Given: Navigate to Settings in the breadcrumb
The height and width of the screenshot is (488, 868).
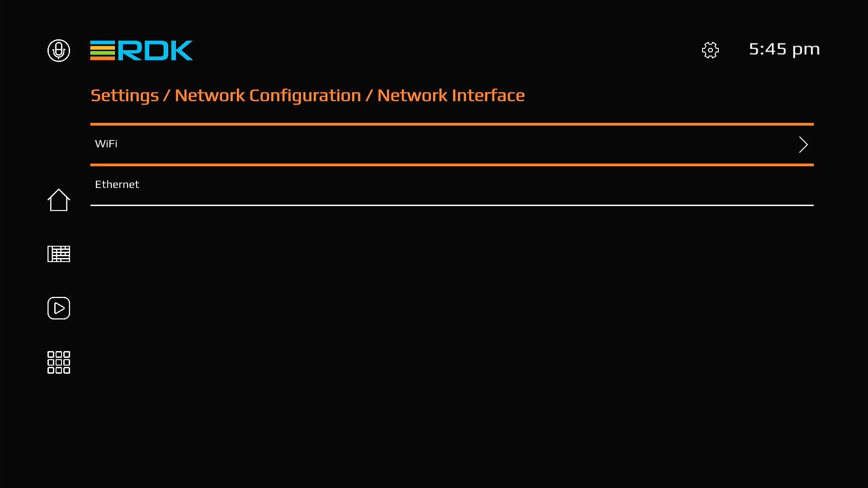Looking at the screenshot, I should pos(125,96).
